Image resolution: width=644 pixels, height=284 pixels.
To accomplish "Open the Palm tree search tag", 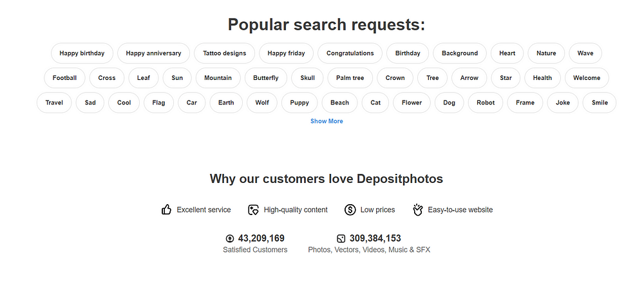I will point(350,78).
